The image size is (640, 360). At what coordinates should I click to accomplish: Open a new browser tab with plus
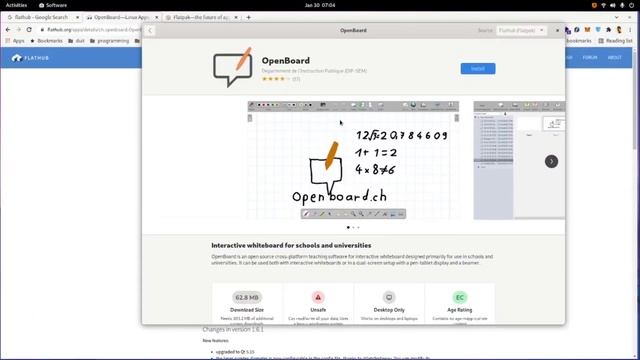click(x=248, y=18)
